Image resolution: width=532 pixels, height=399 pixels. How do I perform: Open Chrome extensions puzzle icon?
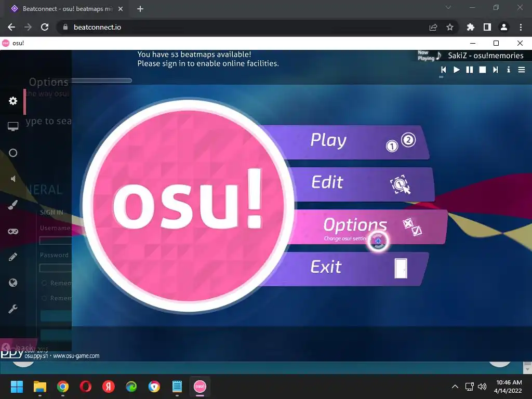point(471,27)
